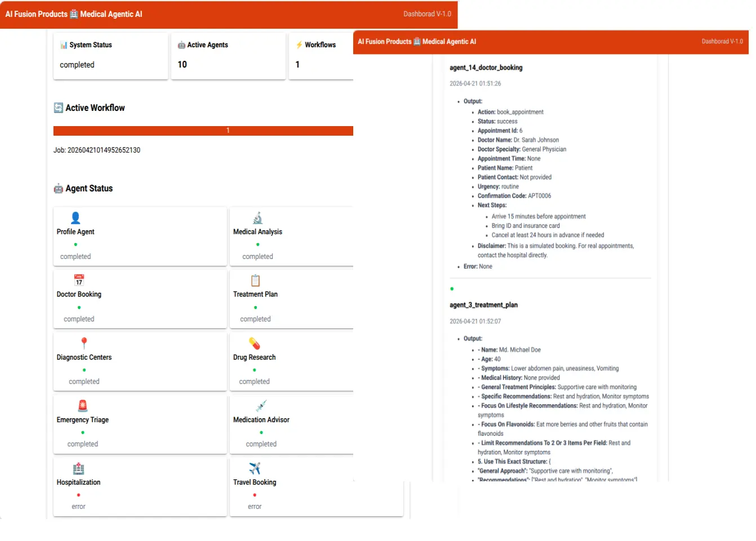Click the Agent Status robot icon
This screenshot has width=756, height=541.
pos(59,189)
